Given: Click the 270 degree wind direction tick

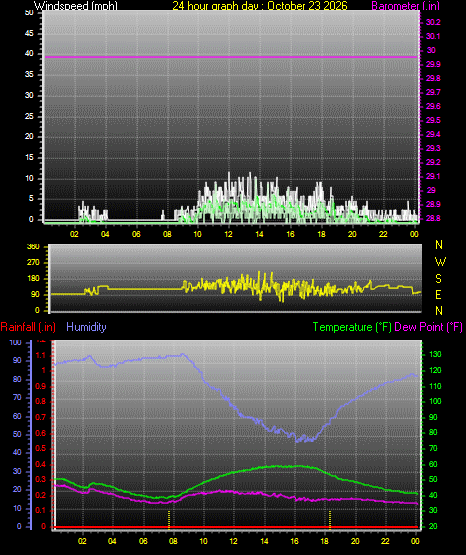Looking at the screenshot, I should (x=33, y=263).
